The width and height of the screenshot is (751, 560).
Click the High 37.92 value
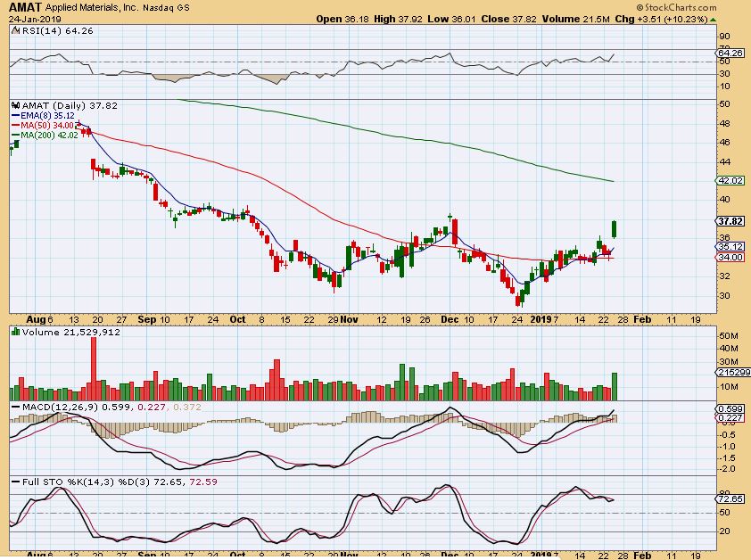[x=398, y=19]
